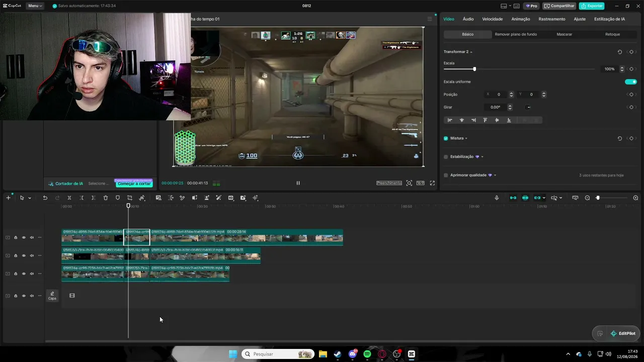Collapse the Transformar section
Image resolution: width=644 pixels, height=362 pixels.
(471, 52)
